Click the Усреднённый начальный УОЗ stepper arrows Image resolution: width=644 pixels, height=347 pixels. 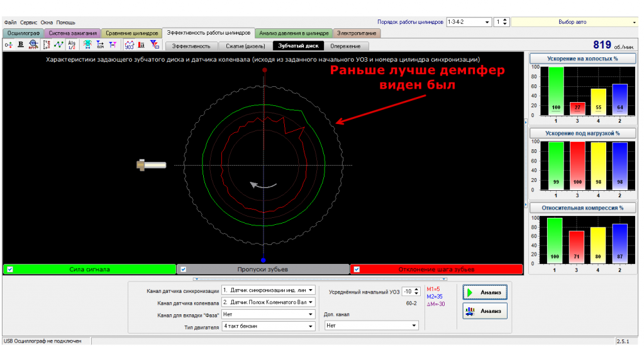tap(417, 292)
